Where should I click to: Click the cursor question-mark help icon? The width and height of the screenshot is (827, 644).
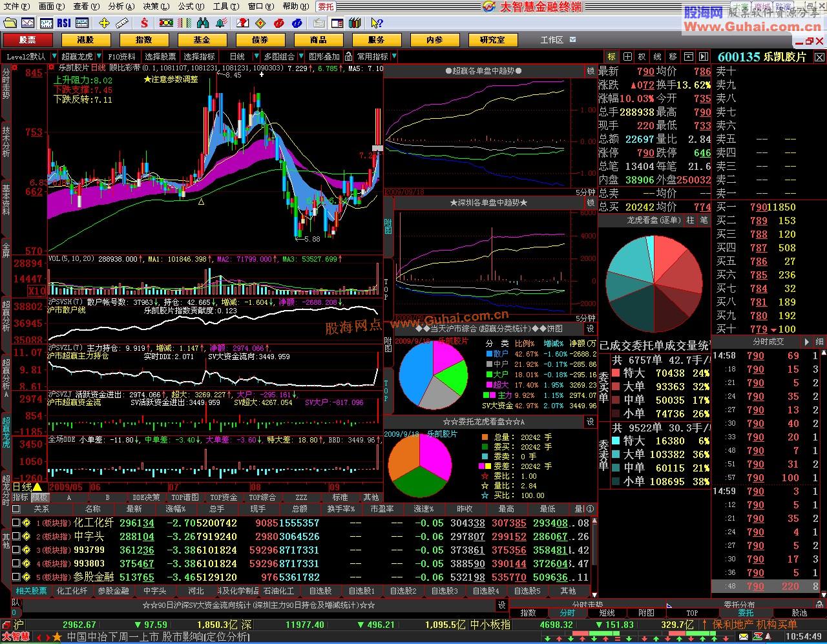(377, 23)
